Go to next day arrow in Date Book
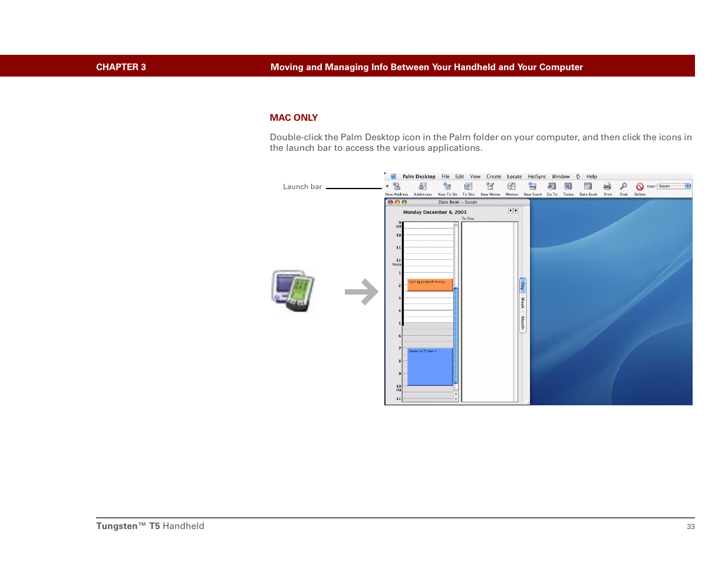This screenshot has height=562, width=728. coord(515,210)
